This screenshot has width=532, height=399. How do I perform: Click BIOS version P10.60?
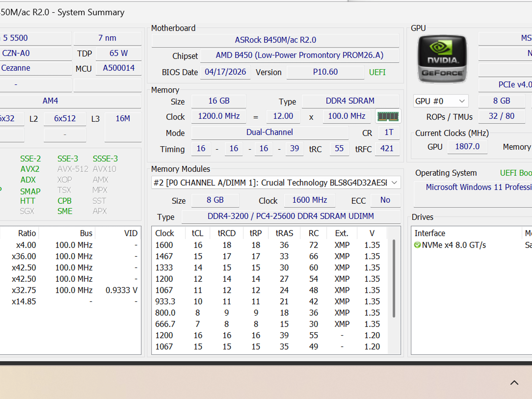(x=325, y=72)
